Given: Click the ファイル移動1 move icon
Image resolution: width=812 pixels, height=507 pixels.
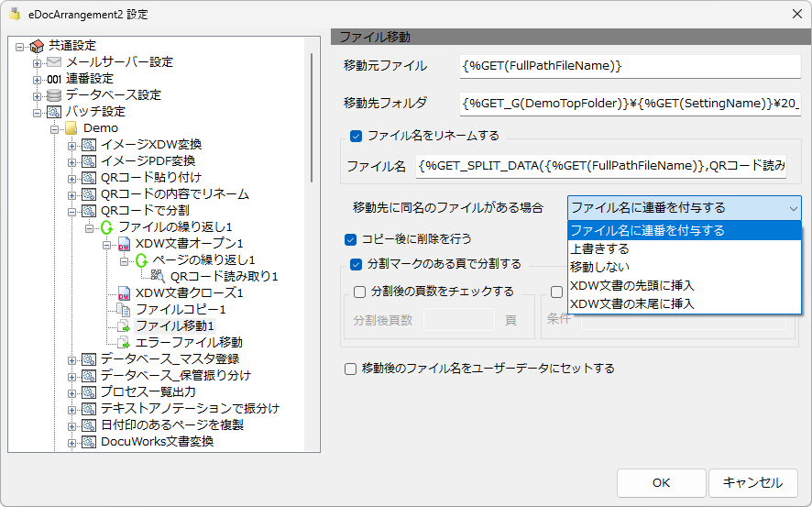Looking at the screenshot, I should point(124,326).
